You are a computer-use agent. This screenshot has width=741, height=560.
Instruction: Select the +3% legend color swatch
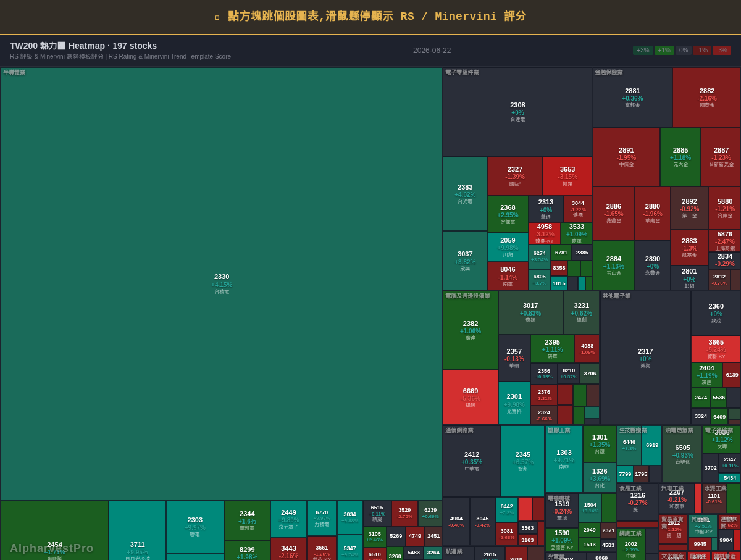point(643,51)
